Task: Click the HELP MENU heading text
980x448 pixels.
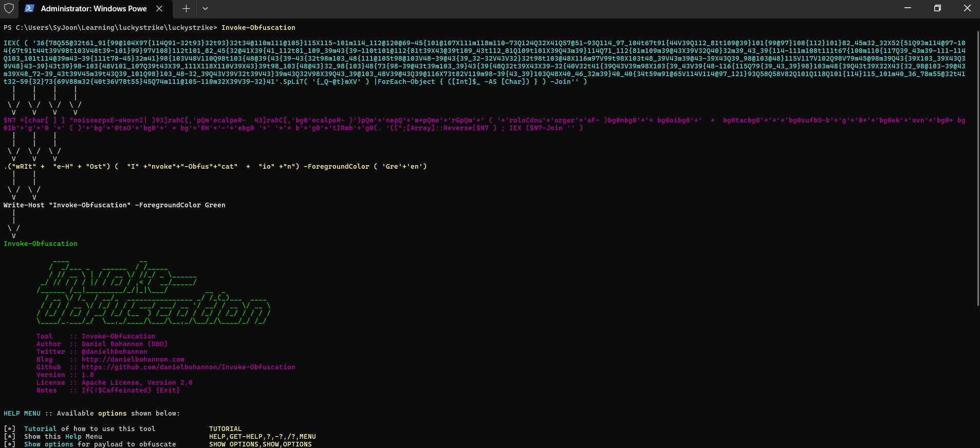Action: 22,414
